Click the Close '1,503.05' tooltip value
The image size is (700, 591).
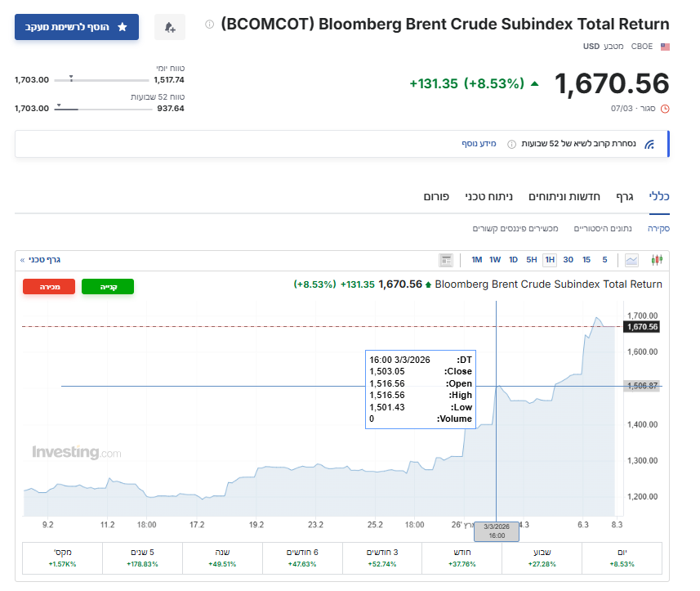click(x=387, y=371)
